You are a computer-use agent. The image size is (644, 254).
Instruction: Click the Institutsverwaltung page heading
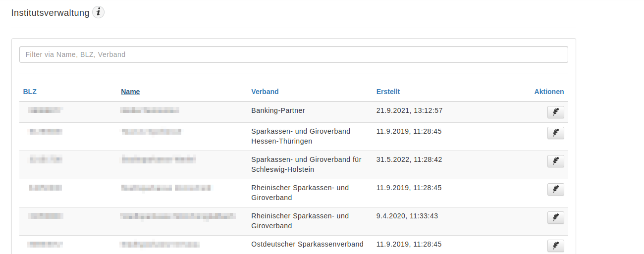click(x=50, y=13)
